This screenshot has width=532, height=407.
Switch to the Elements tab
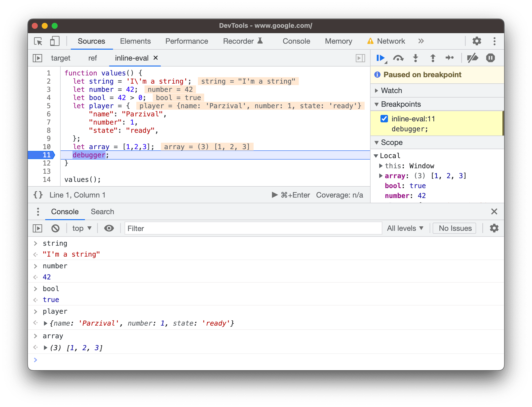point(135,41)
